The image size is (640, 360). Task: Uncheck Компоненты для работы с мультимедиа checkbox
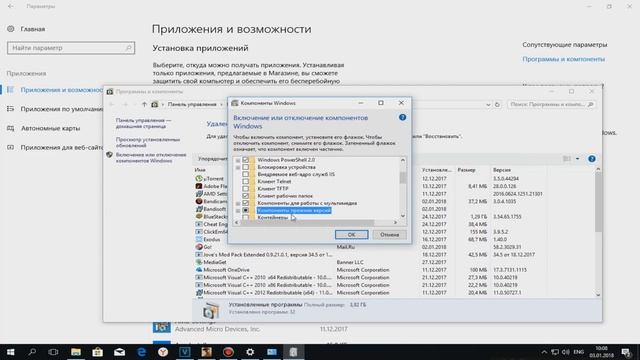(x=245, y=203)
